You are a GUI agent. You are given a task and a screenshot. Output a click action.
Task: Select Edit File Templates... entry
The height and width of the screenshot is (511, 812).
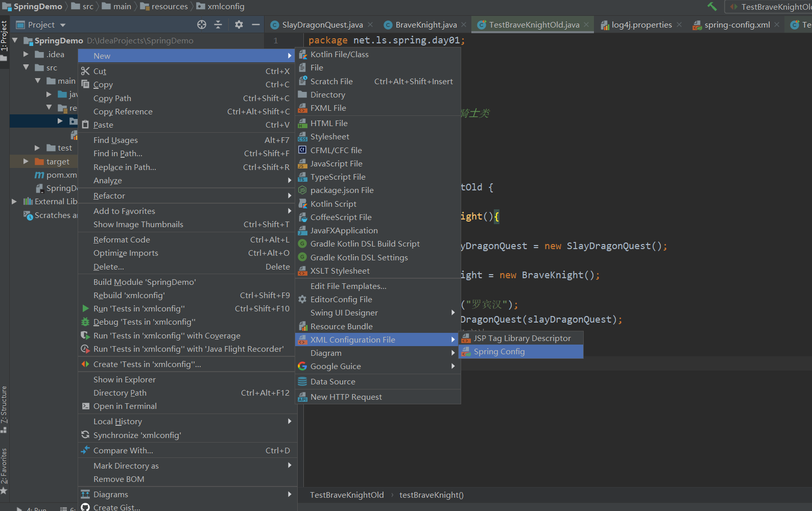pyautogui.click(x=378, y=286)
